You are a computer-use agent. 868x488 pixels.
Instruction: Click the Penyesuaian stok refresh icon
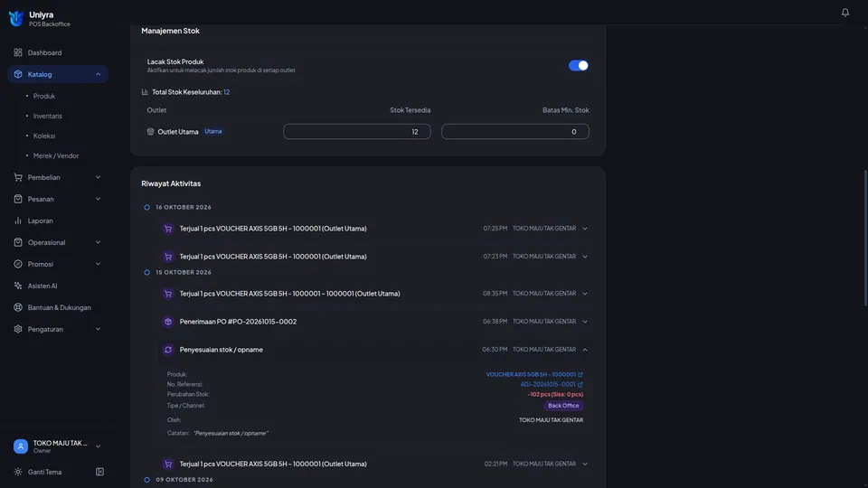click(168, 350)
